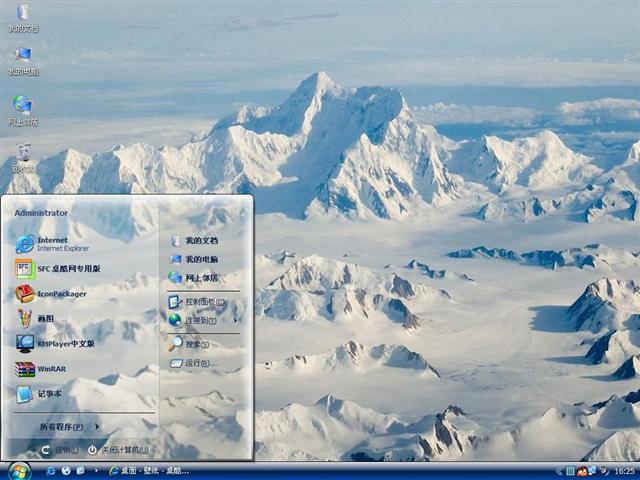Click the 注销 (Log Off) button
This screenshot has width=640, height=480.
coord(60,450)
